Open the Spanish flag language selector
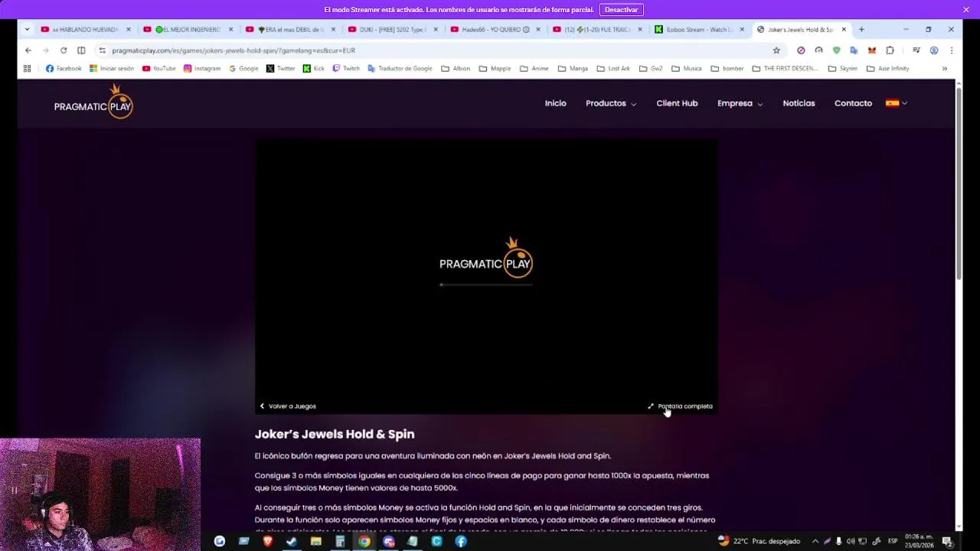Image resolution: width=980 pixels, height=551 pixels. tap(896, 103)
